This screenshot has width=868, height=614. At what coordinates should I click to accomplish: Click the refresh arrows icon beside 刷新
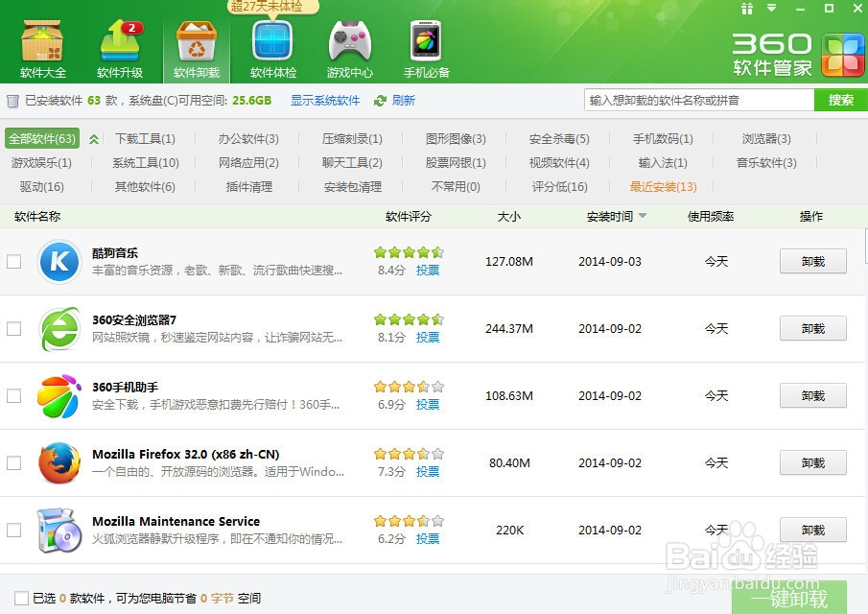pyautogui.click(x=381, y=101)
